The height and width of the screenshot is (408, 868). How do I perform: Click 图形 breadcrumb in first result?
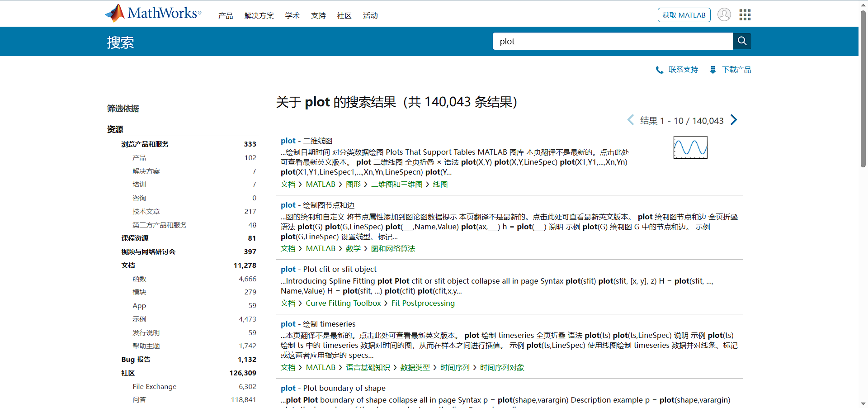pos(354,185)
